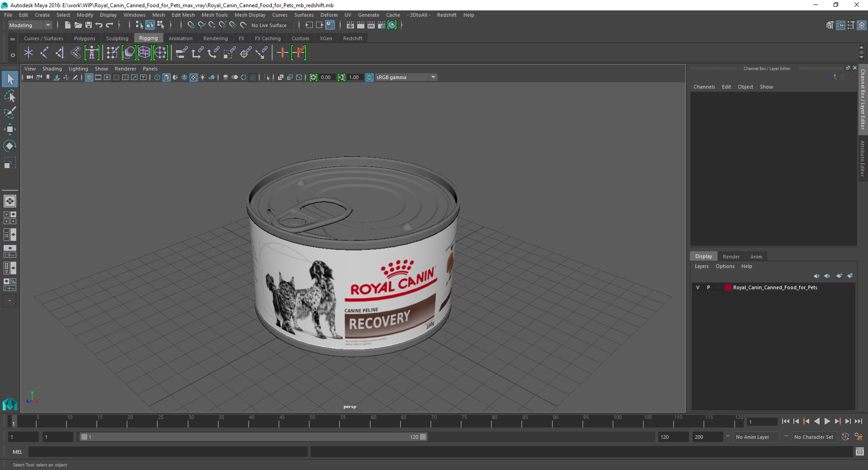The image size is (868, 470).
Task: Click the MEL command language label
Action: click(17, 452)
